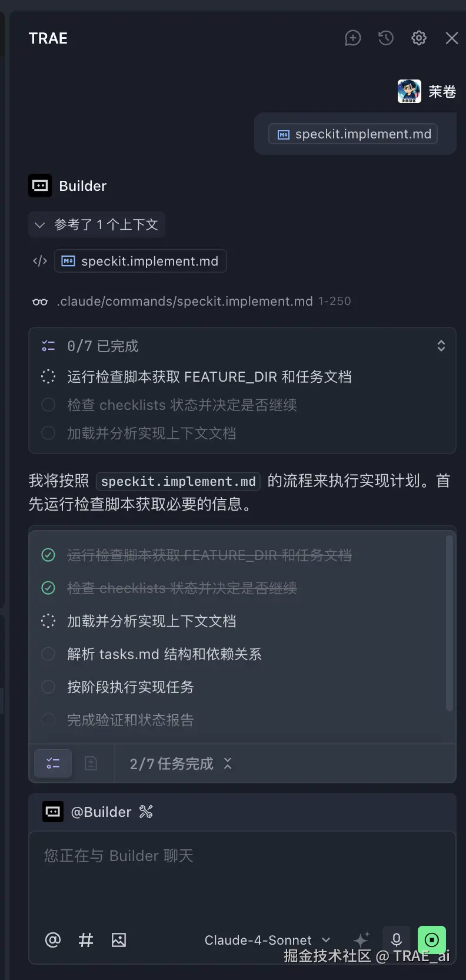View chat history
Viewport: 466px width, 980px height.
(x=386, y=38)
